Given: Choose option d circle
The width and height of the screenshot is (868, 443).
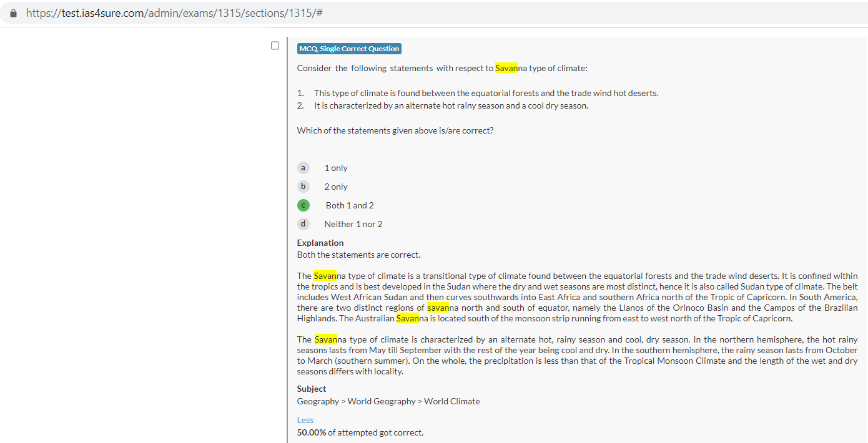Looking at the screenshot, I should pos(303,224).
